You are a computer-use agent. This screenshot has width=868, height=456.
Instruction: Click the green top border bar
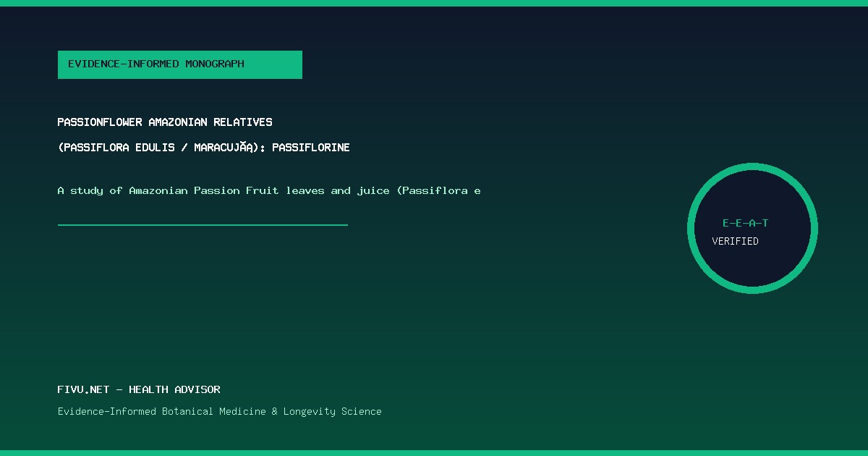click(x=434, y=3)
